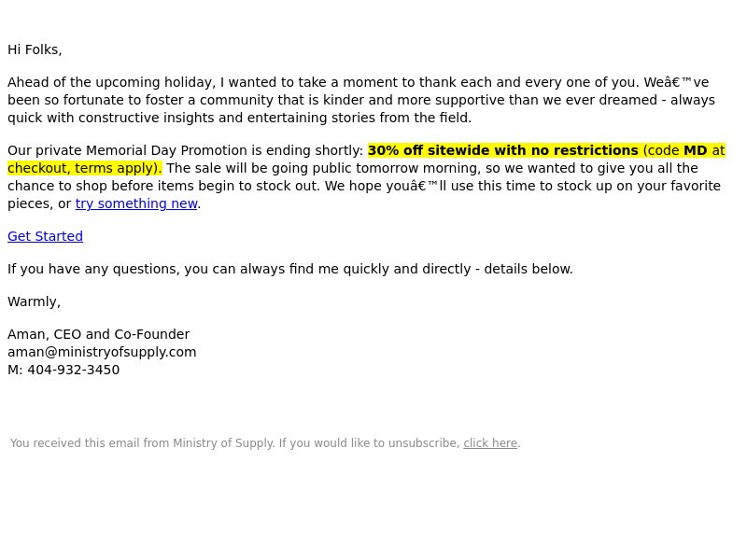Click the 'Hi Folks,' greeting line
747x560 pixels.
35,49
